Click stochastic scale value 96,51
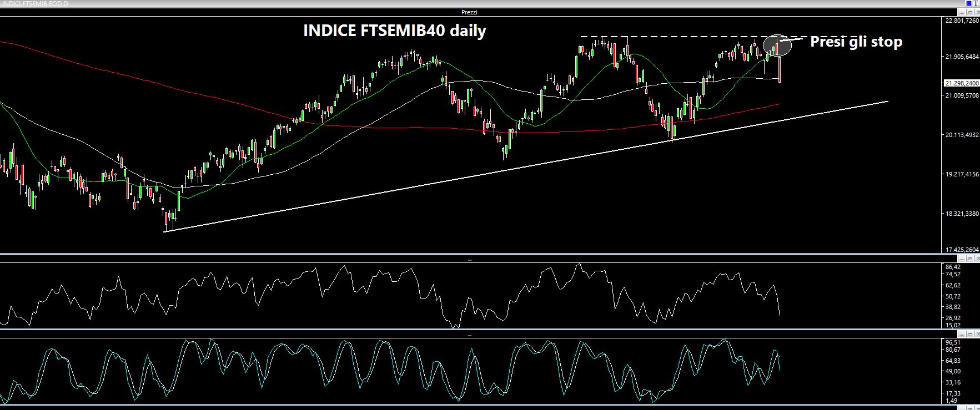Image resolution: width=980 pixels, height=410 pixels. point(953,343)
